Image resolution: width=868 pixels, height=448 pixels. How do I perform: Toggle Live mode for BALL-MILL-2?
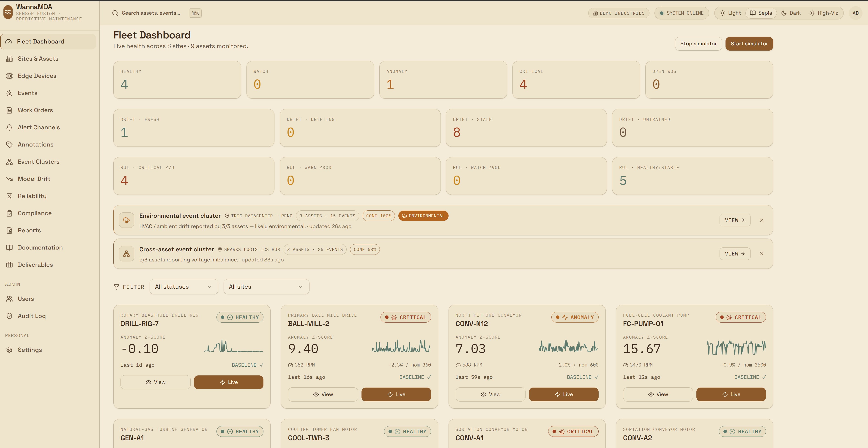tap(396, 394)
